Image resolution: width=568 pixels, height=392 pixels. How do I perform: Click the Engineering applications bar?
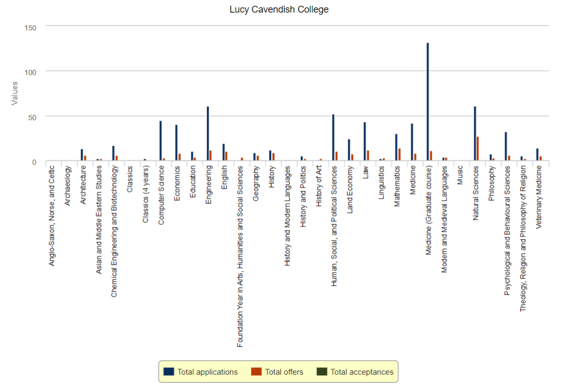(208, 133)
